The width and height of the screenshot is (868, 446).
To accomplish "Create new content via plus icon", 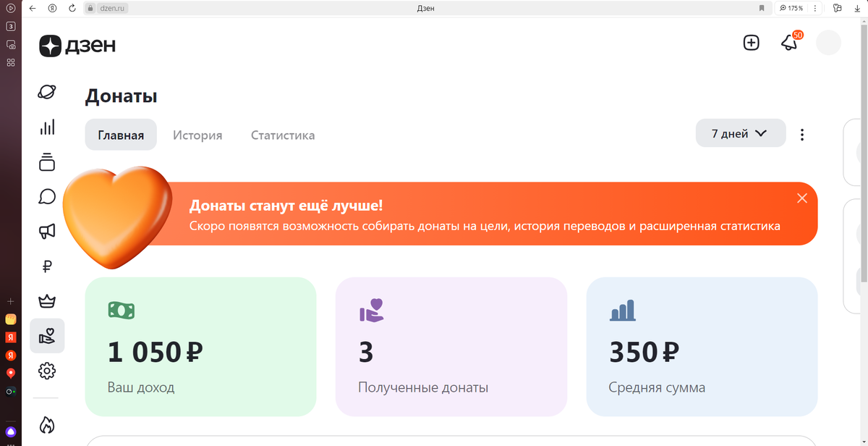I will (x=751, y=43).
